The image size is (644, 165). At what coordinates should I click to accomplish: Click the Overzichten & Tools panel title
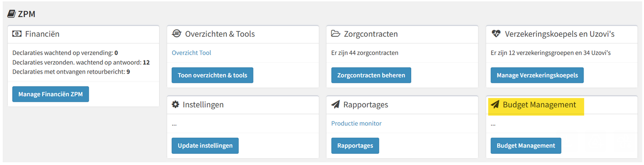[x=220, y=34]
